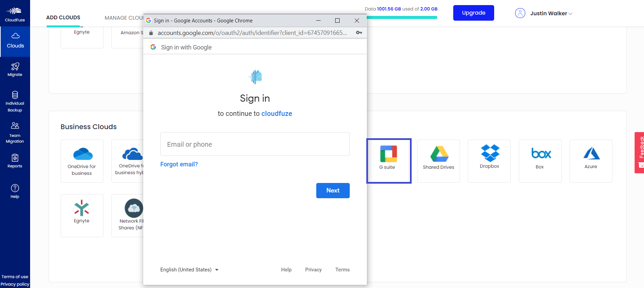This screenshot has width=644, height=288.
Task: Maximize the Google sign-in popup window
Action: [x=337, y=21]
